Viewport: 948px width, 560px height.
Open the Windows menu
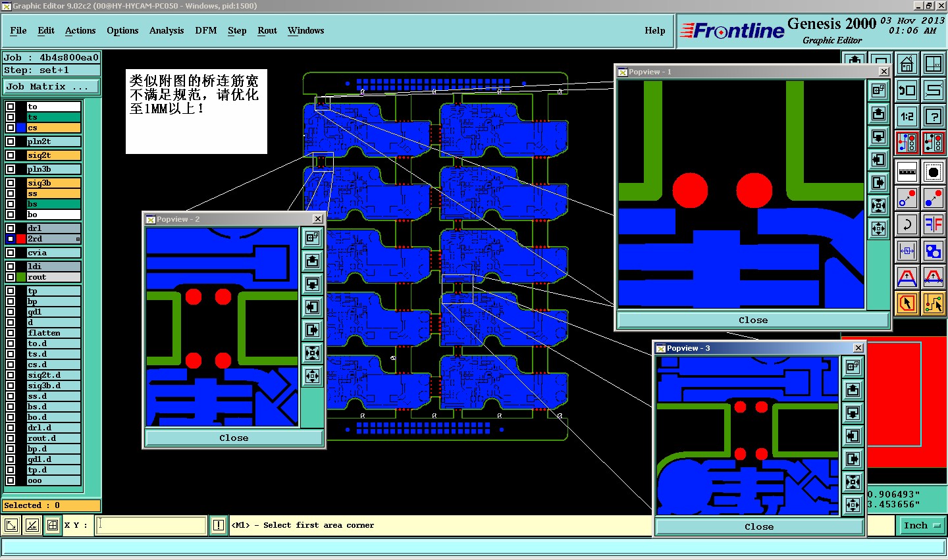click(x=306, y=30)
